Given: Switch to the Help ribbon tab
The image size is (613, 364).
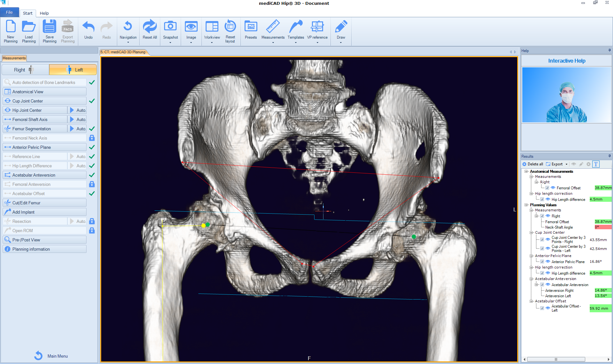Looking at the screenshot, I should click(x=44, y=13).
